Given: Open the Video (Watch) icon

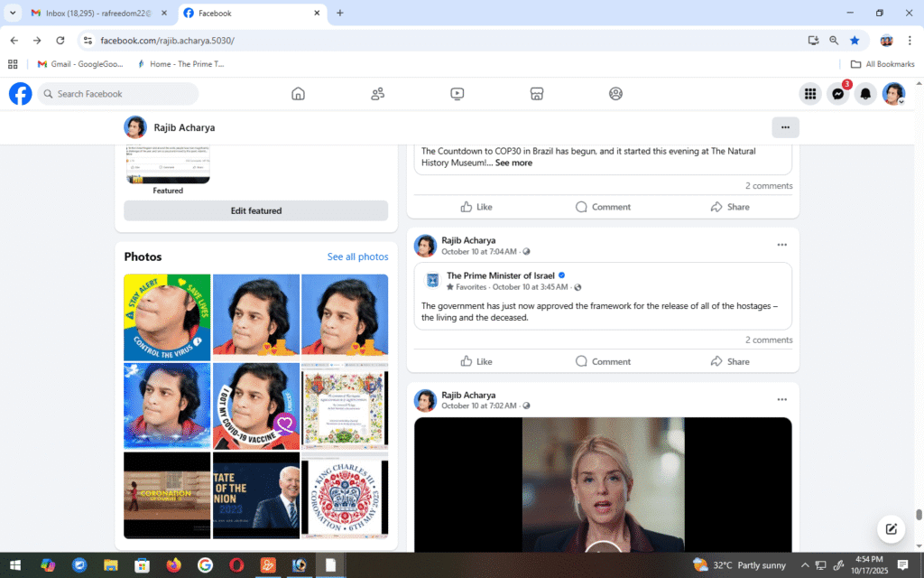Looking at the screenshot, I should point(457,94).
